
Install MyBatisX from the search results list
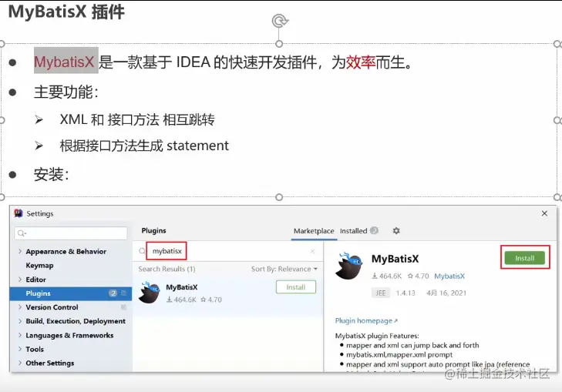(x=296, y=287)
